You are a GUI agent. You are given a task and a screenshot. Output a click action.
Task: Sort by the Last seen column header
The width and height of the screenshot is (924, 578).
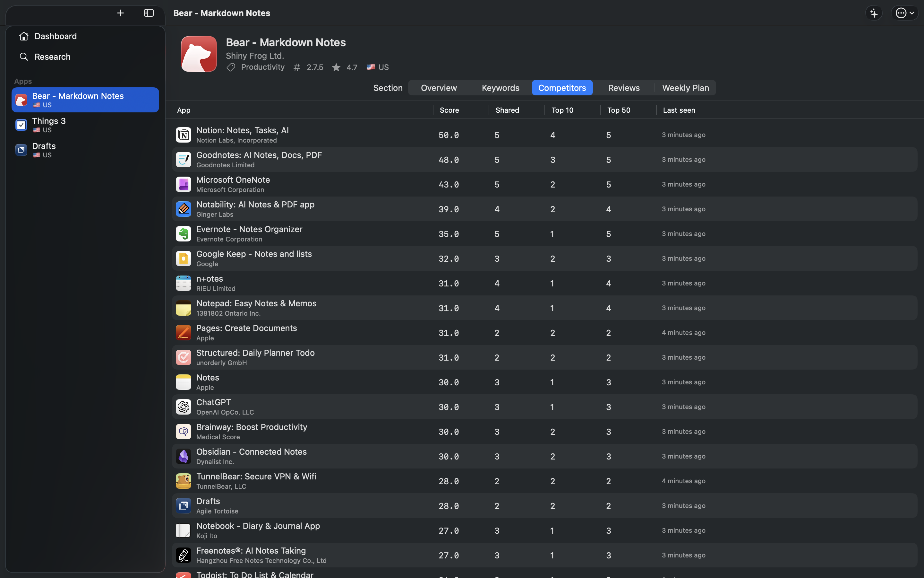[x=679, y=110]
